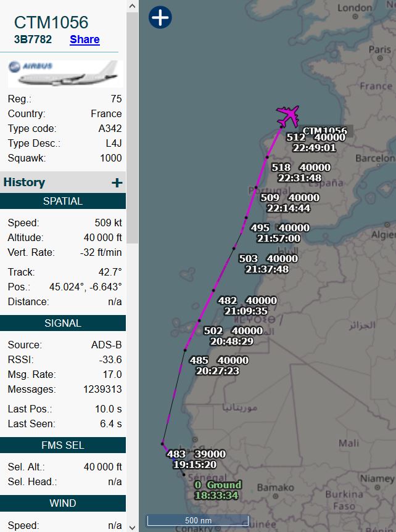The height and width of the screenshot is (532, 396).
Task: Click the WIND section header
Action: pyautogui.click(x=63, y=503)
